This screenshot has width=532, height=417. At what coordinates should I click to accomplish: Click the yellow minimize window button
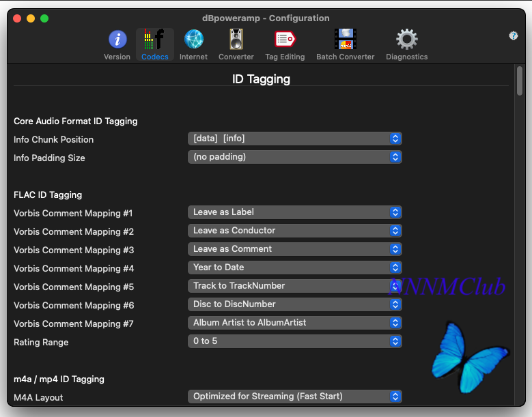tap(31, 18)
